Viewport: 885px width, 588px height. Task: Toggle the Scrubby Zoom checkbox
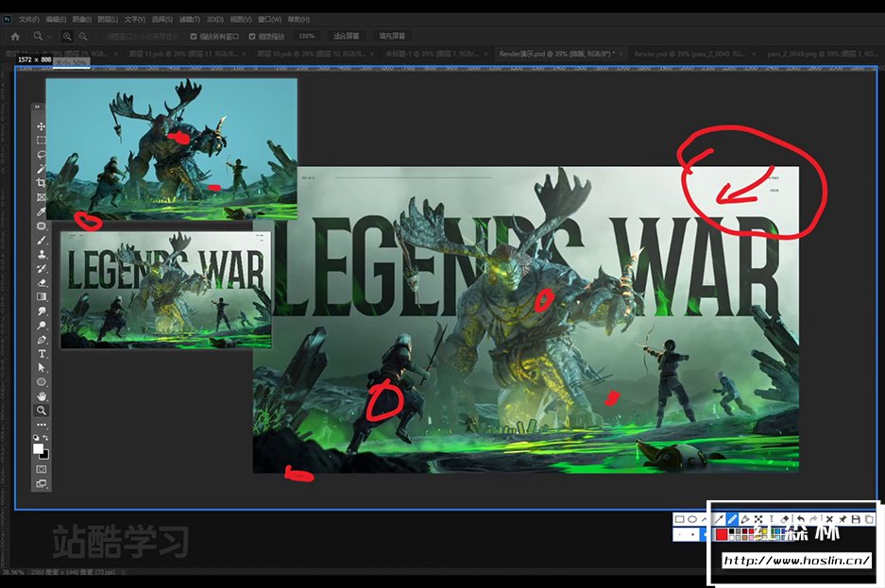coord(252,36)
